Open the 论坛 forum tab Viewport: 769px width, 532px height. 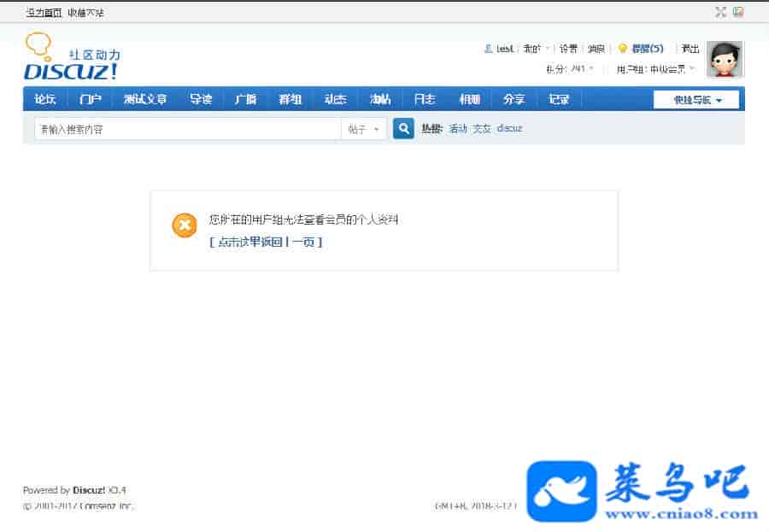45,99
